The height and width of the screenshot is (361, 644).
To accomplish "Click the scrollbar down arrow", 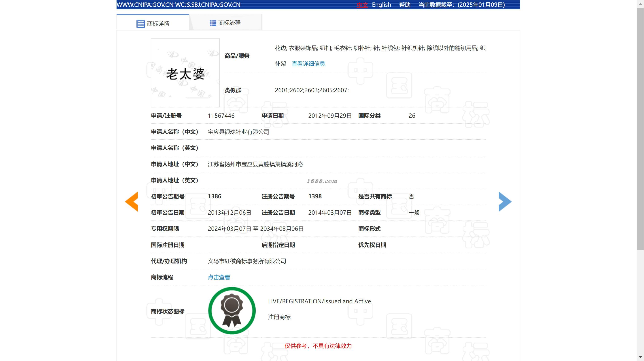I will point(640,357).
